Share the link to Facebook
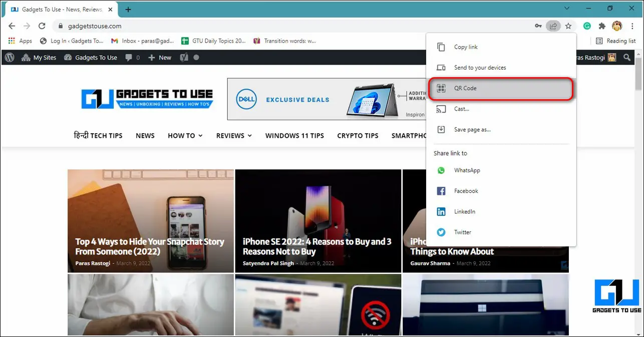The width and height of the screenshot is (644, 337). [x=501, y=191]
